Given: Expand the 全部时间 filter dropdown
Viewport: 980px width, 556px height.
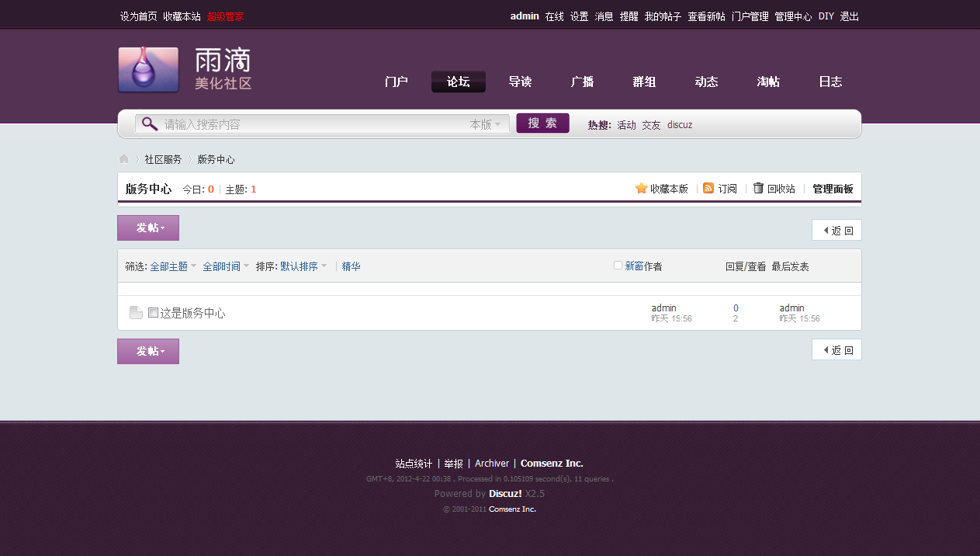Looking at the screenshot, I should [x=226, y=266].
